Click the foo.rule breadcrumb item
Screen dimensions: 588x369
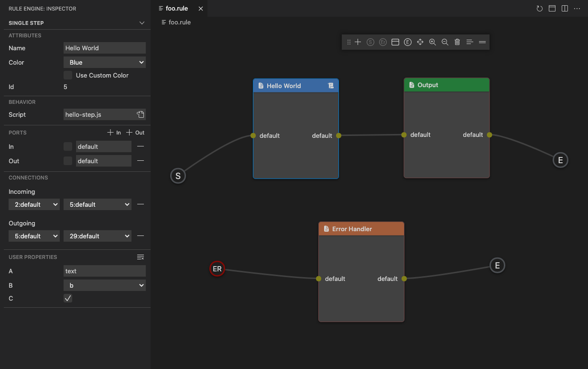179,22
